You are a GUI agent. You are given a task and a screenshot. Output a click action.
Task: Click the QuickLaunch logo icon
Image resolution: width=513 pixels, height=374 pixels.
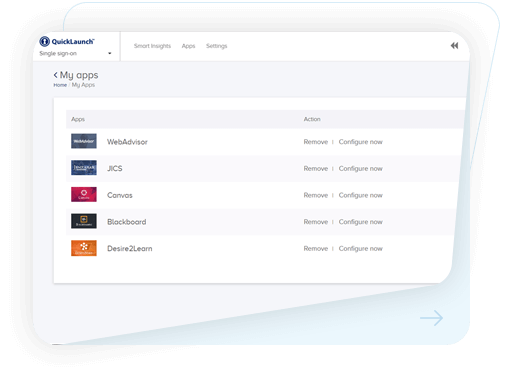(x=44, y=41)
